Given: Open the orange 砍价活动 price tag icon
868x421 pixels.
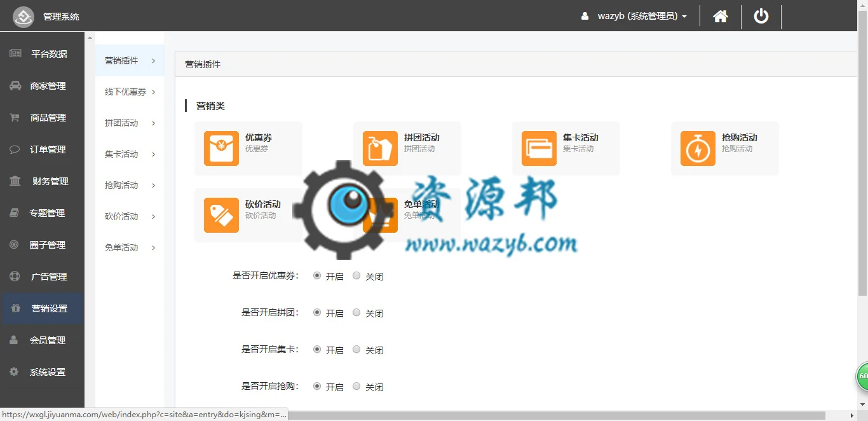Looking at the screenshot, I should click(x=221, y=215).
